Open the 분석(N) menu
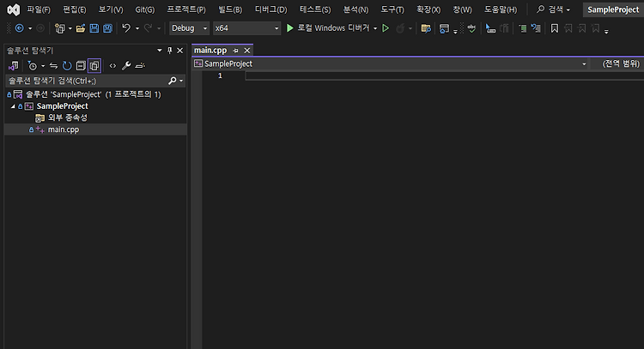This screenshot has height=349, width=644. pyautogui.click(x=355, y=9)
